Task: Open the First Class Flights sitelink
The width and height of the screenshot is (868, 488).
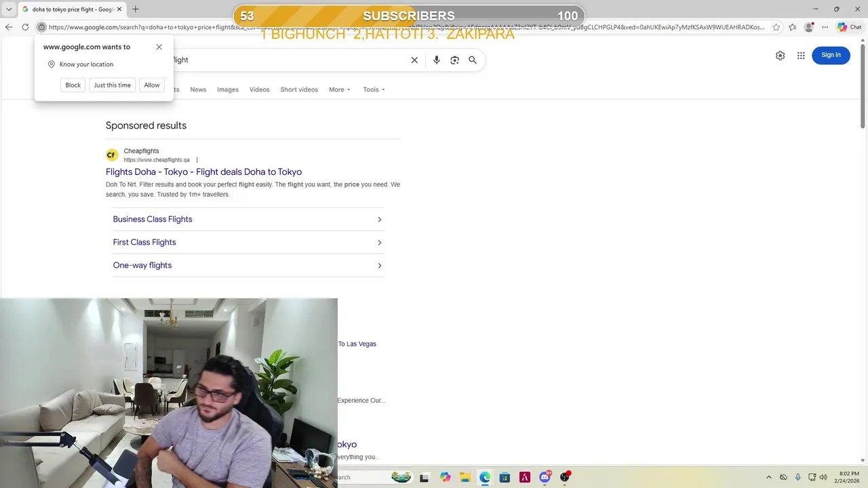Action: pos(144,242)
